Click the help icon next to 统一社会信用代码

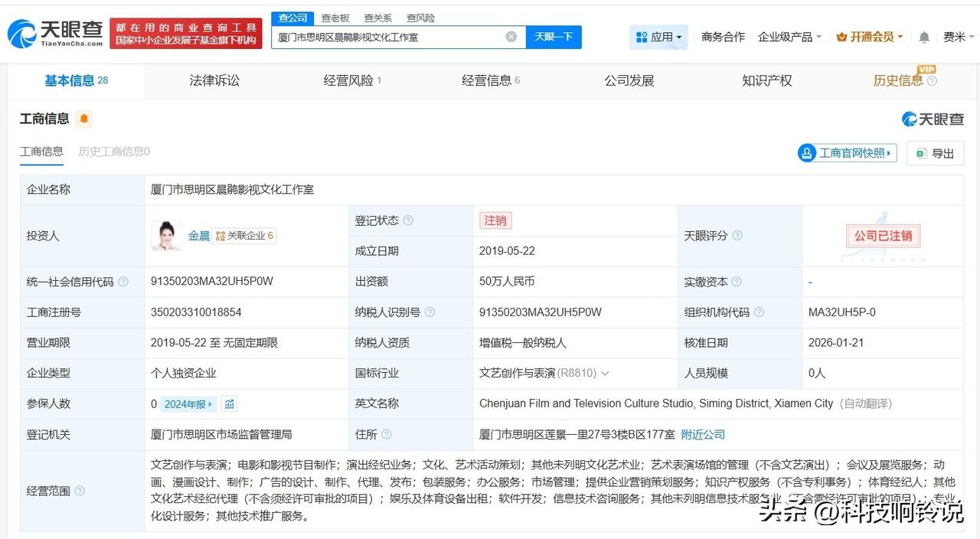click(123, 282)
